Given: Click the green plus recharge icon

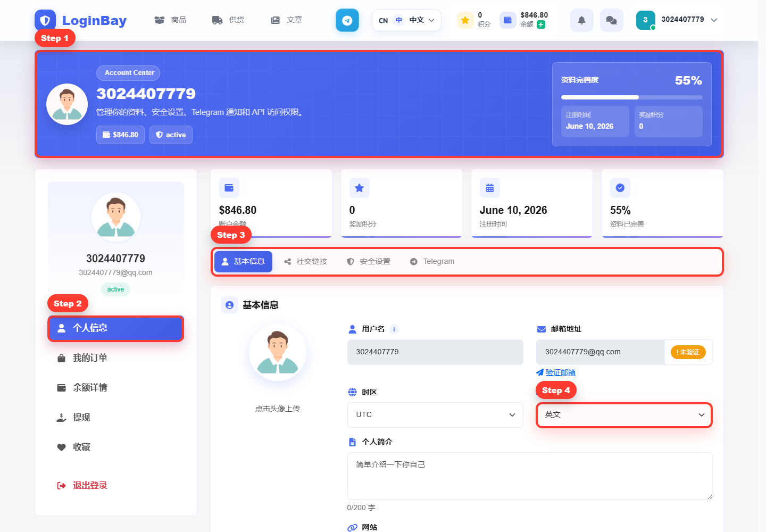Looking at the screenshot, I should [x=541, y=24].
